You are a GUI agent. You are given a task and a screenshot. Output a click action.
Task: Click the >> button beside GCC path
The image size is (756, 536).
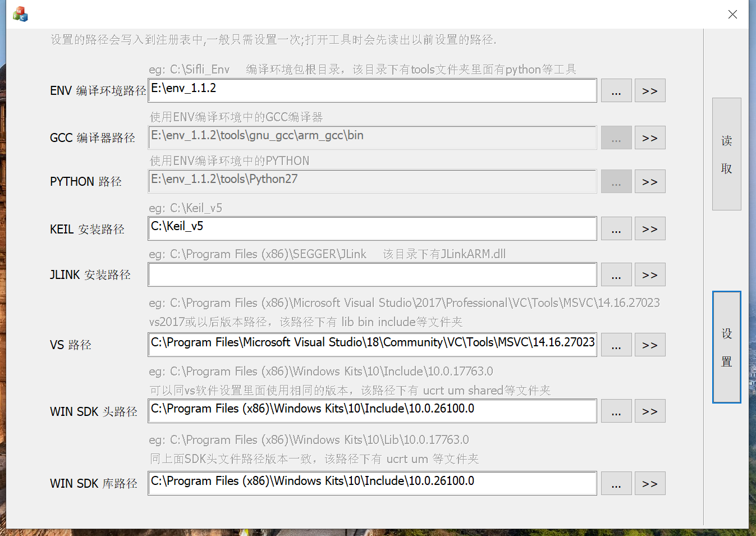coord(650,138)
